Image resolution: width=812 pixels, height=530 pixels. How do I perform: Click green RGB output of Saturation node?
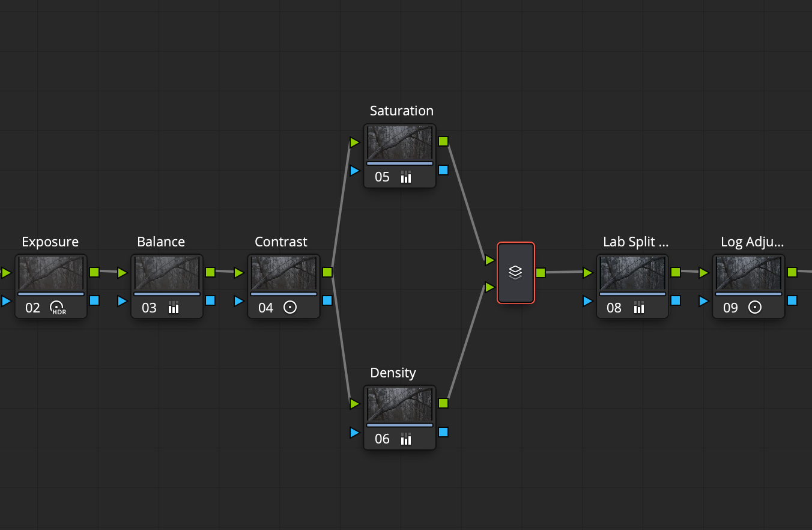point(443,141)
